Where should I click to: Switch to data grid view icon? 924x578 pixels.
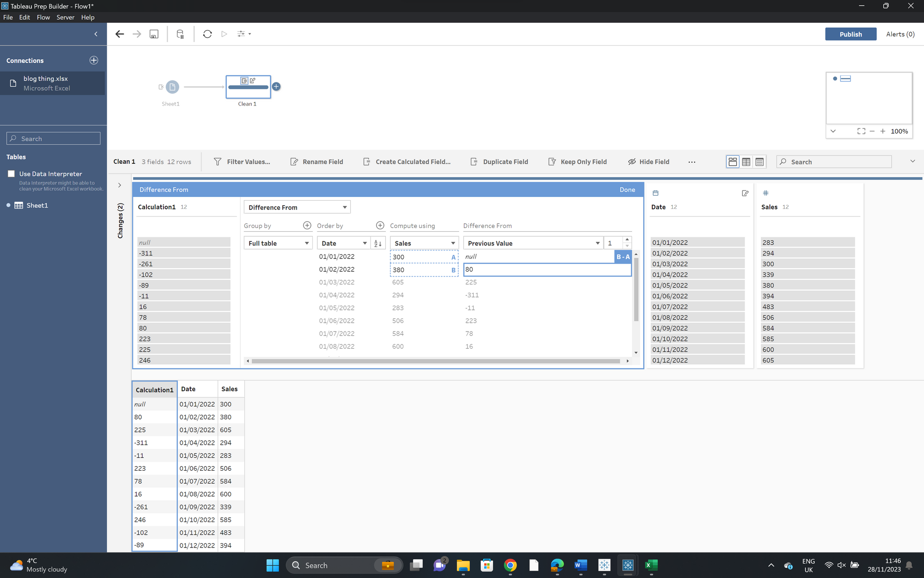click(746, 162)
